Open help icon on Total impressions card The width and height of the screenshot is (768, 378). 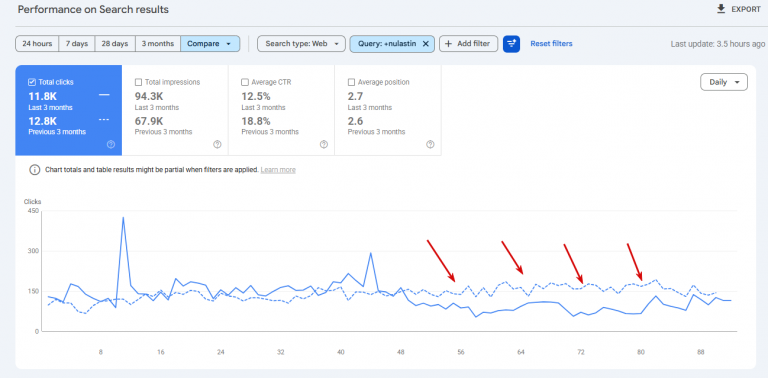(217, 144)
